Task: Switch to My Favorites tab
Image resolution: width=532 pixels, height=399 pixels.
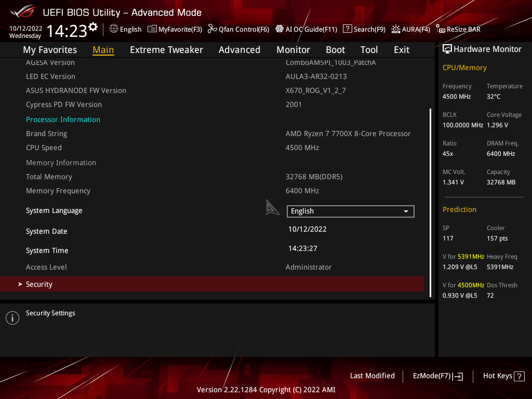Action: click(50, 50)
